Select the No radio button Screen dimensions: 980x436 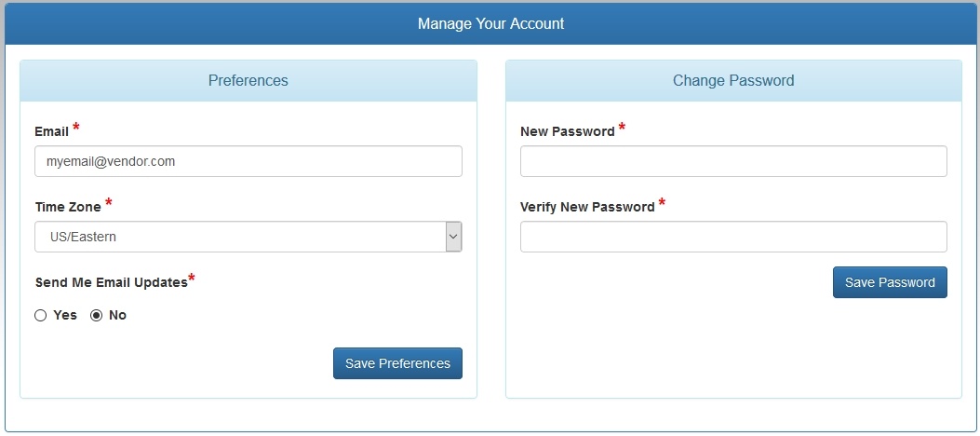(96, 315)
